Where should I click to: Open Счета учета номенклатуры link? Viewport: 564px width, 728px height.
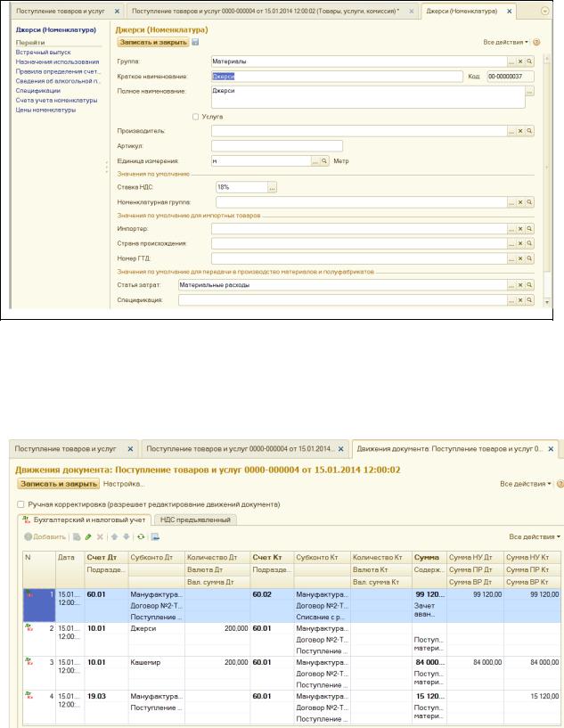[x=57, y=101]
